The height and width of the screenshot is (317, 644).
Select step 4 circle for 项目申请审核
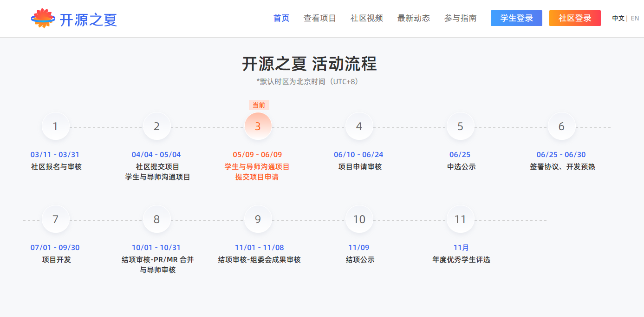tap(359, 126)
